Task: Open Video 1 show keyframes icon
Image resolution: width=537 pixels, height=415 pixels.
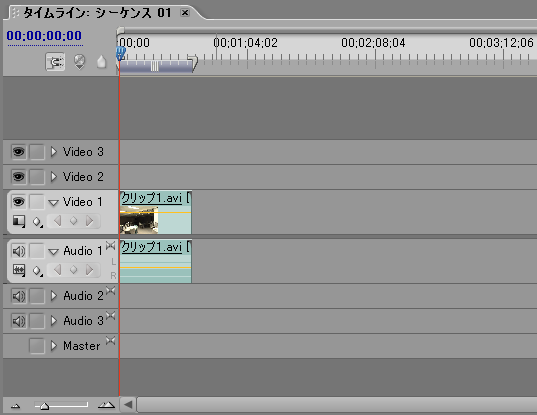Action: tap(37, 222)
